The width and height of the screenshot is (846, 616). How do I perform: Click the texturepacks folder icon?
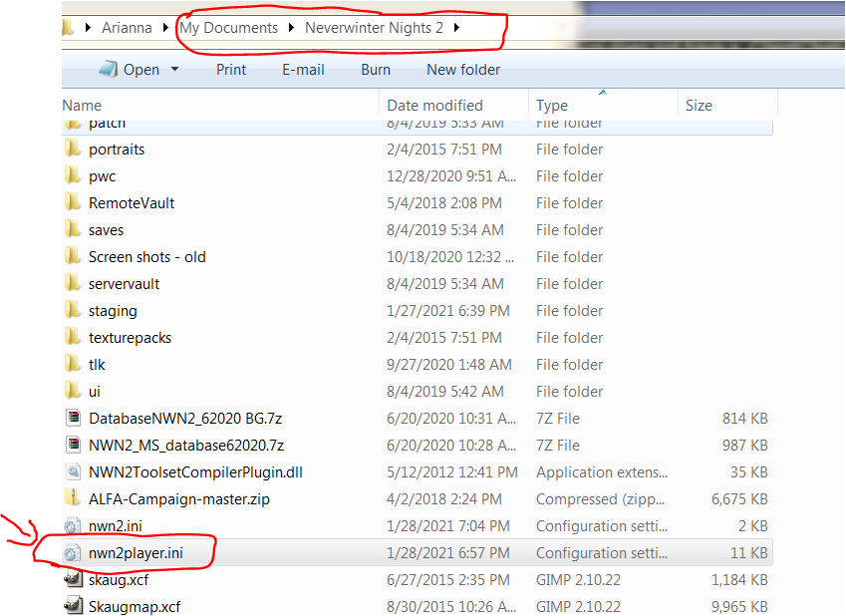[73, 338]
